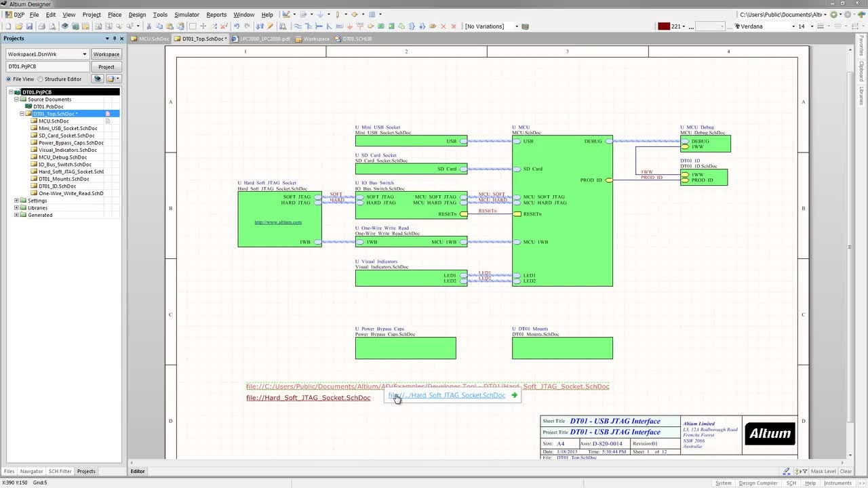The height and width of the screenshot is (488, 868).
Task: Click the VCC Power Port icon
Action: [360, 26]
